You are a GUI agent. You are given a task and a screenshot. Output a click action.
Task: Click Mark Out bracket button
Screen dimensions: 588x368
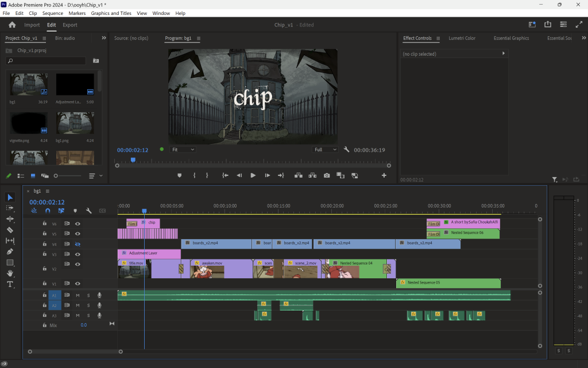(x=207, y=175)
